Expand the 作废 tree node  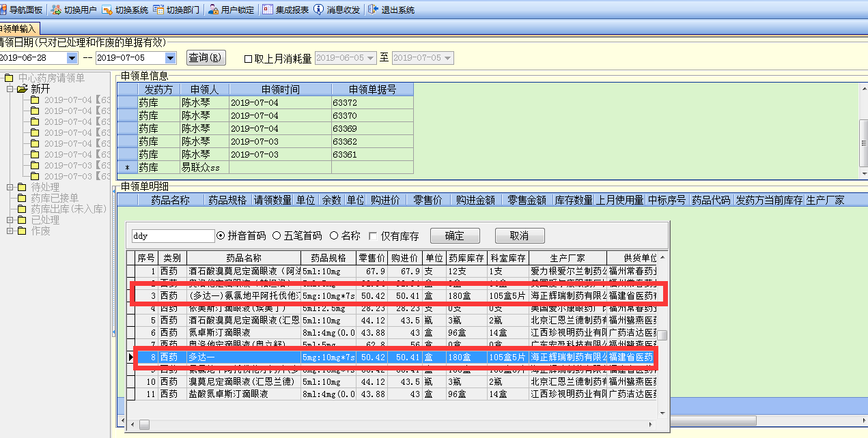point(10,231)
